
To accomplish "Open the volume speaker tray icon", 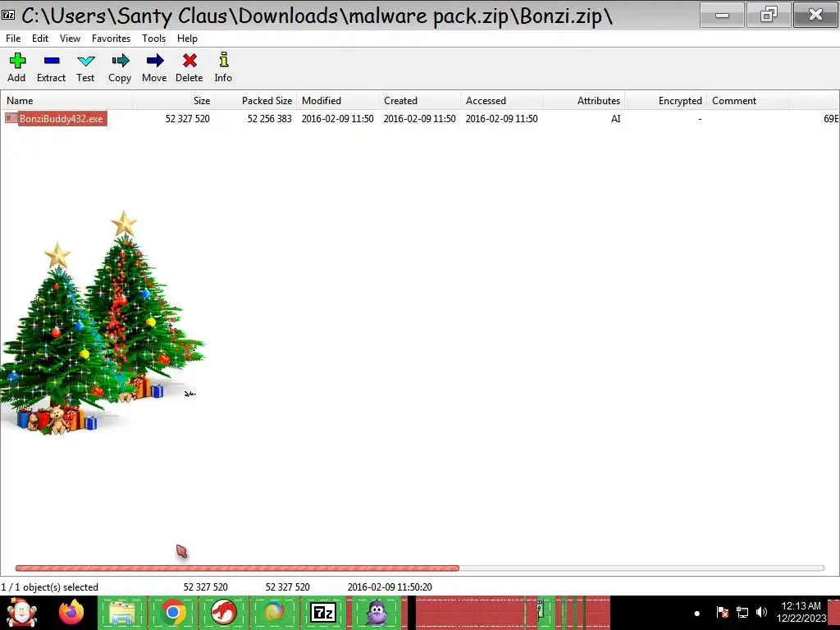I will coord(761,612).
